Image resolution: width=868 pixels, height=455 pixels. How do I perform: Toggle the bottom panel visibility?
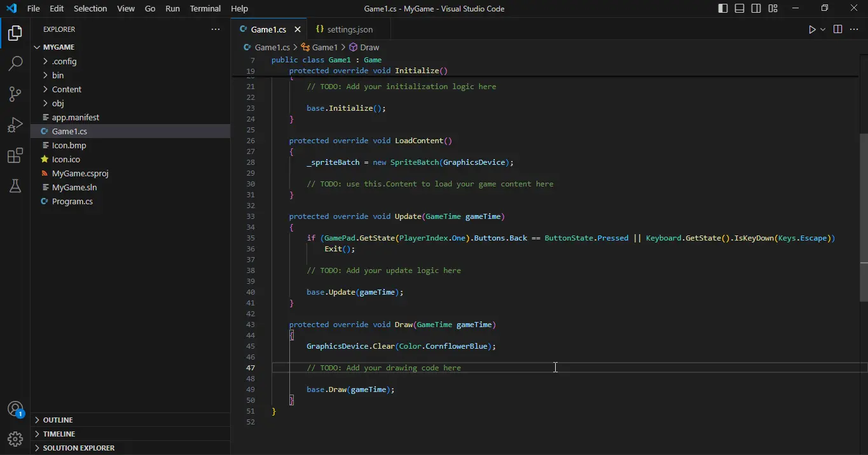coord(740,8)
